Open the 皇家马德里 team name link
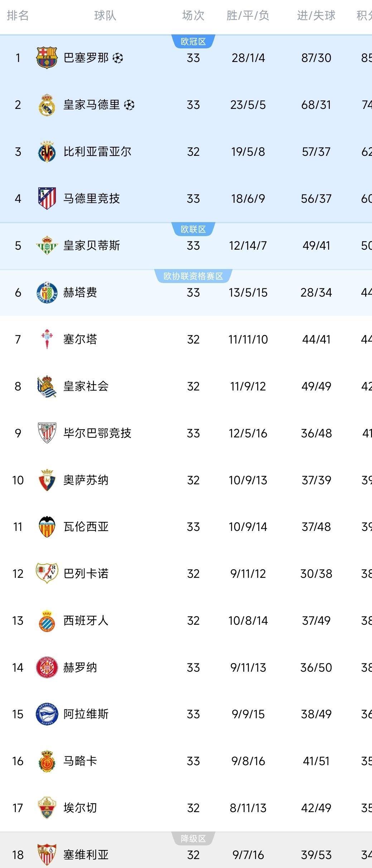Image resolution: width=372 pixels, height=868 pixels. pos(92,105)
